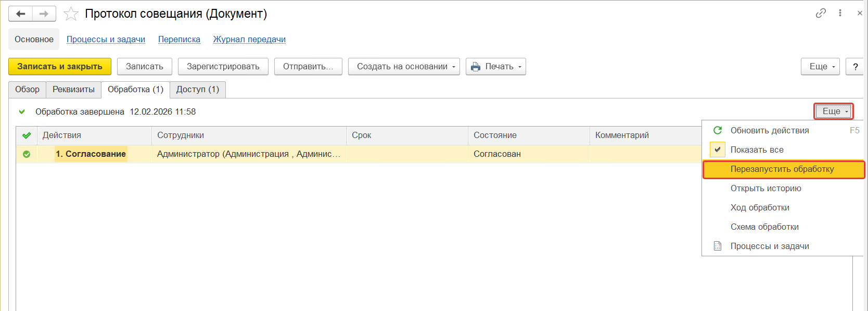Choose Открыть историю in the dropdown menu
Screen dimensions: 868x311
point(765,189)
